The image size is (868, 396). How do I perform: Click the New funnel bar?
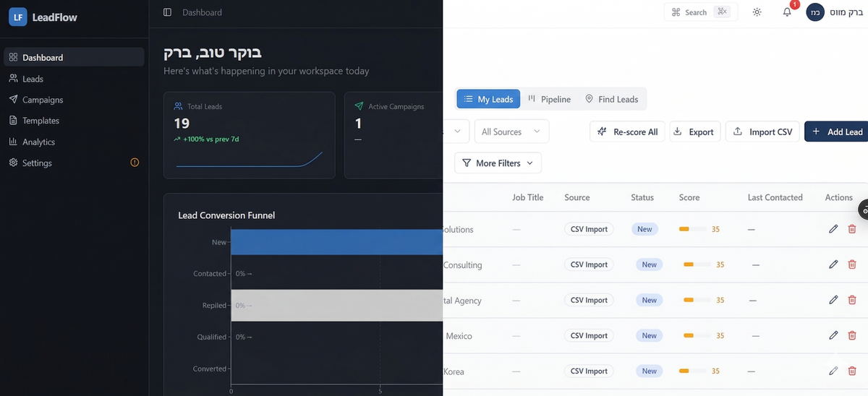click(336, 242)
